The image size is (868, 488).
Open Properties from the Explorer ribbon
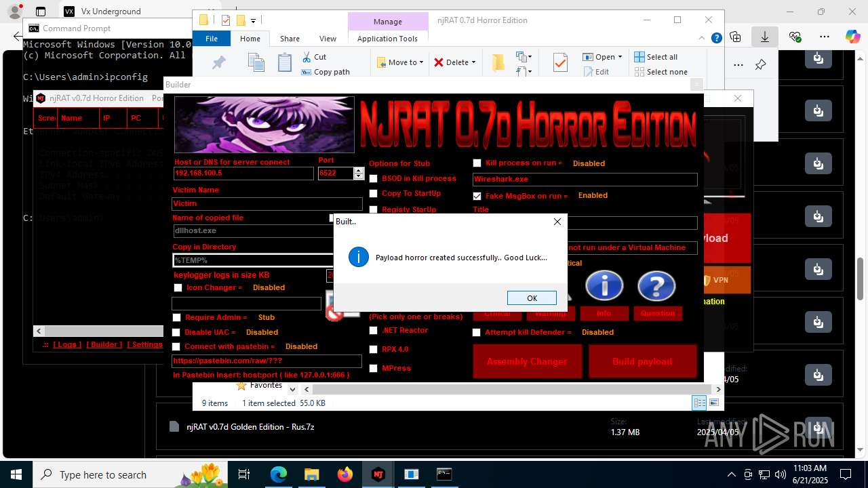tap(560, 63)
